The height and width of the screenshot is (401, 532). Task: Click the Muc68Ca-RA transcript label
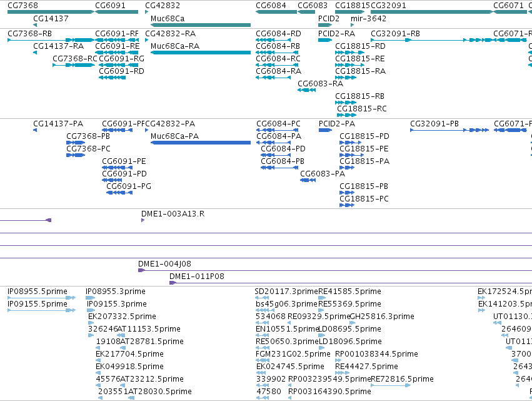coord(175,46)
